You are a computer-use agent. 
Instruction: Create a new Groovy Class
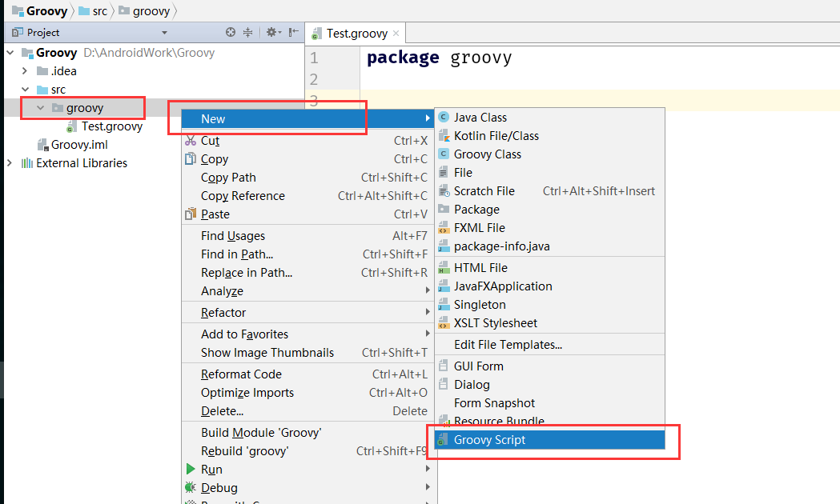549,154
